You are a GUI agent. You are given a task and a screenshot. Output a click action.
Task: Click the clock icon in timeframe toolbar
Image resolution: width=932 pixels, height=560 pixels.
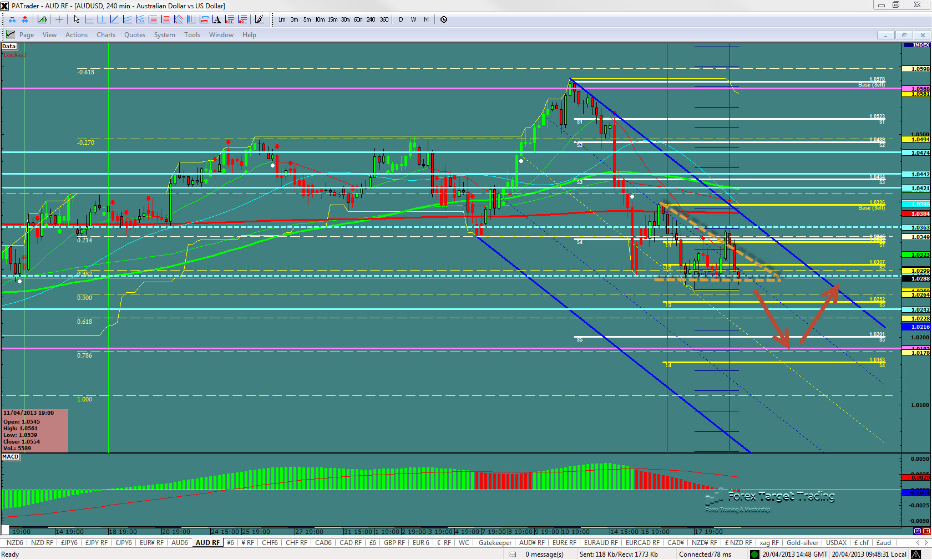444,19
